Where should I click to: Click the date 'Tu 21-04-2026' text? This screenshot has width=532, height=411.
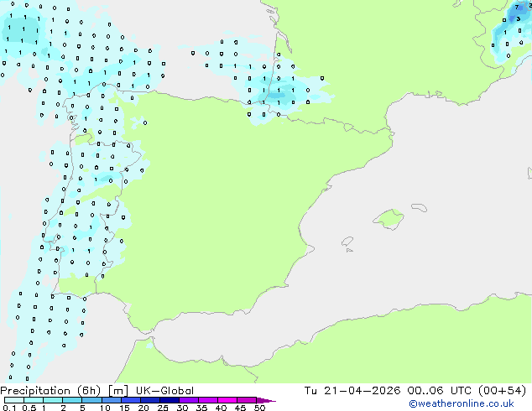click(x=352, y=391)
